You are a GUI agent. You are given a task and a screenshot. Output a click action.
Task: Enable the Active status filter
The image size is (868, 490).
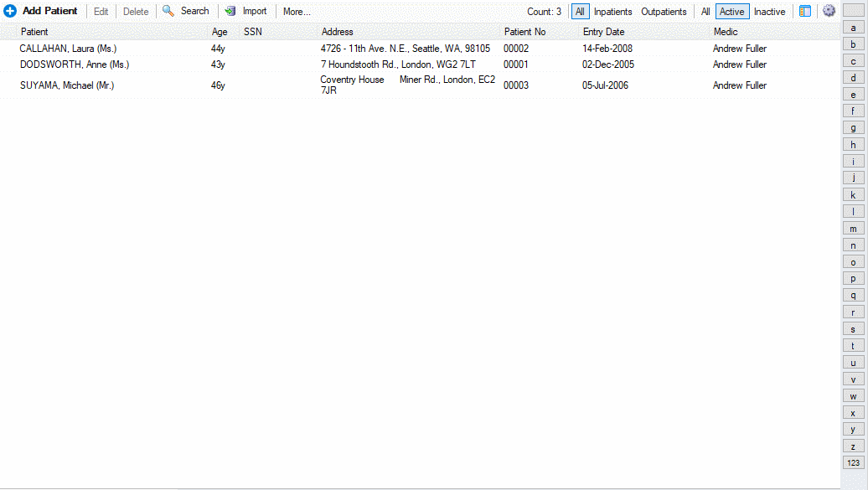(731, 12)
